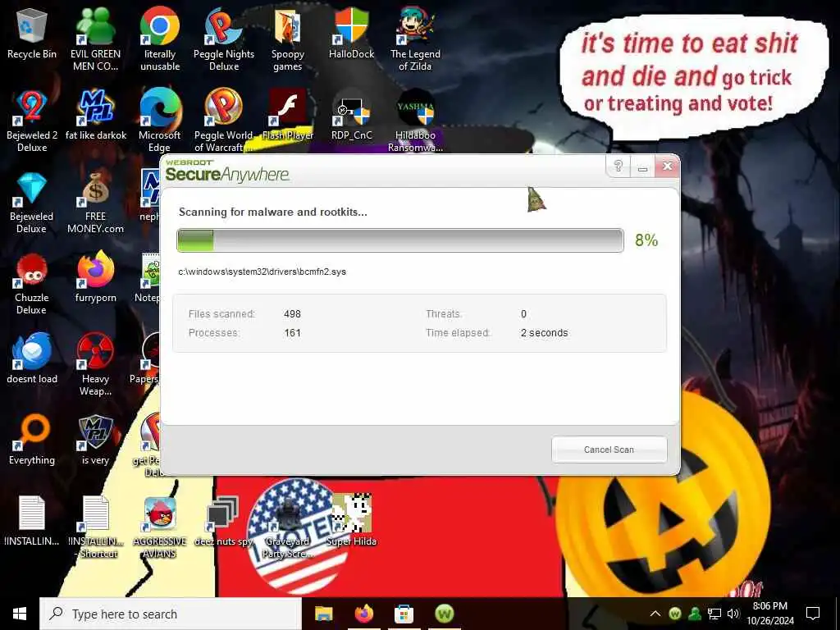The image size is (840, 630).
Task: Open Microsoft Edge desktop shortcut
Action: pos(160,121)
